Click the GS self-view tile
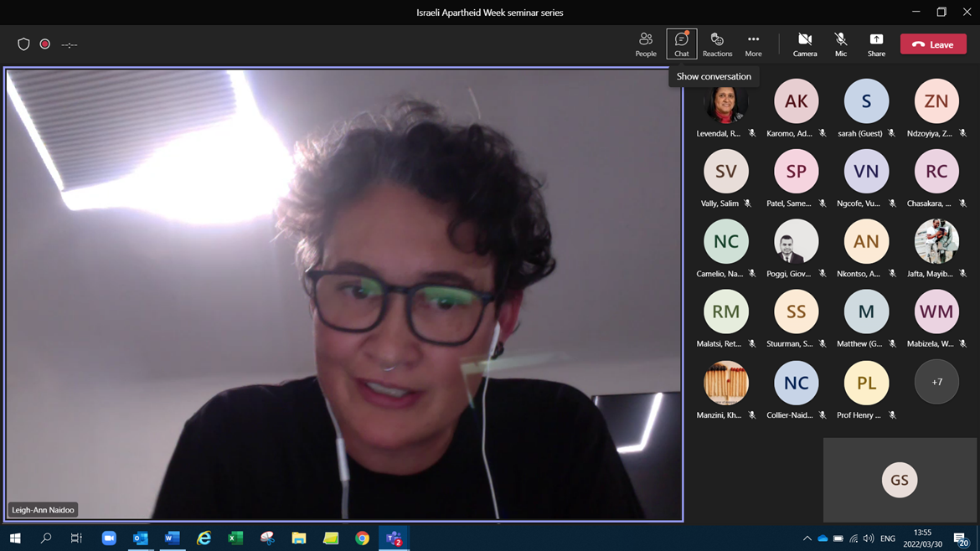 (x=900, y=480)
